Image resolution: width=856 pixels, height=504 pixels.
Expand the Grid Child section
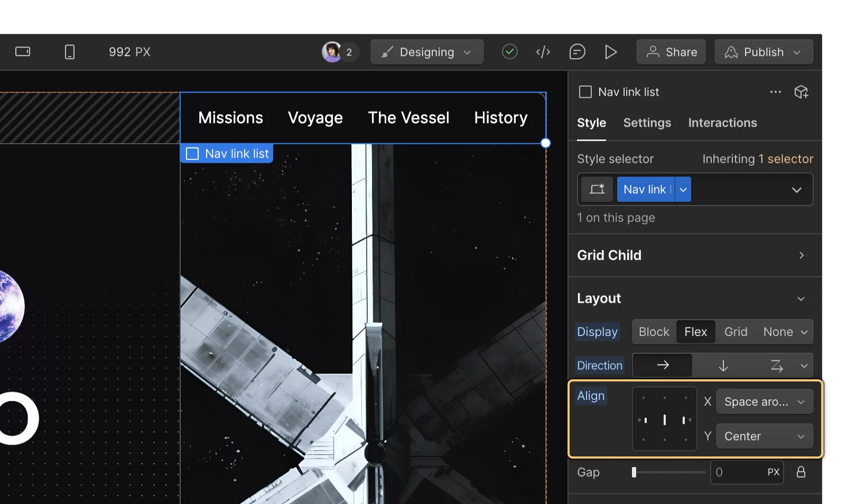(801, 255)
